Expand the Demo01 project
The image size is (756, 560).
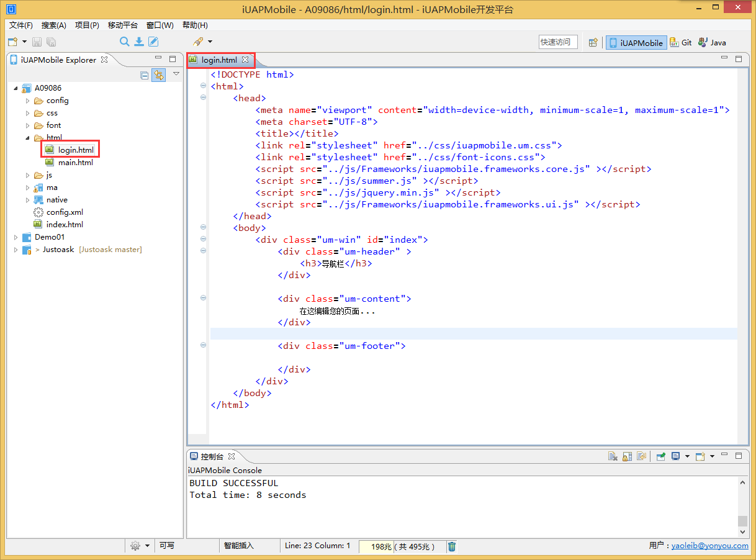[16, 237]
